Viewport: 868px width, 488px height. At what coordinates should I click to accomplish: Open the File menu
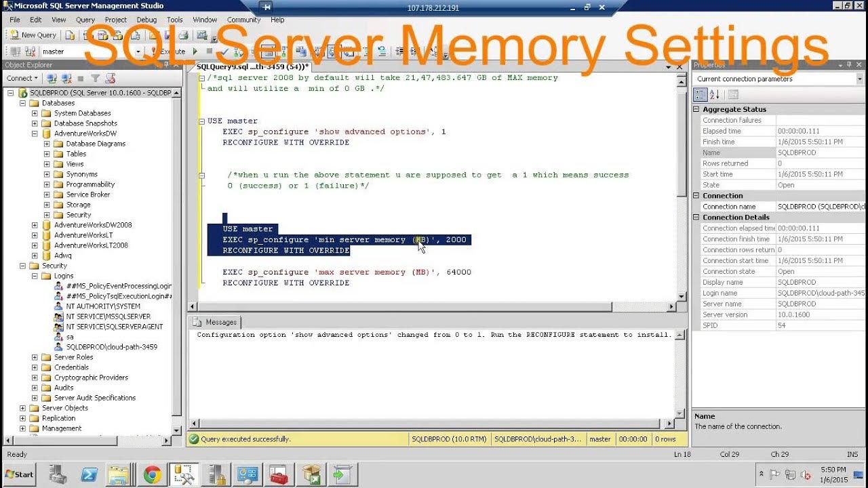pyautogui.click(x=15, y=20)
